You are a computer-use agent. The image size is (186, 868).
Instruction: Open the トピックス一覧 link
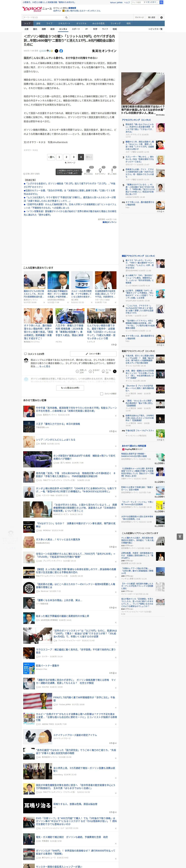click(x=155, y=29)
